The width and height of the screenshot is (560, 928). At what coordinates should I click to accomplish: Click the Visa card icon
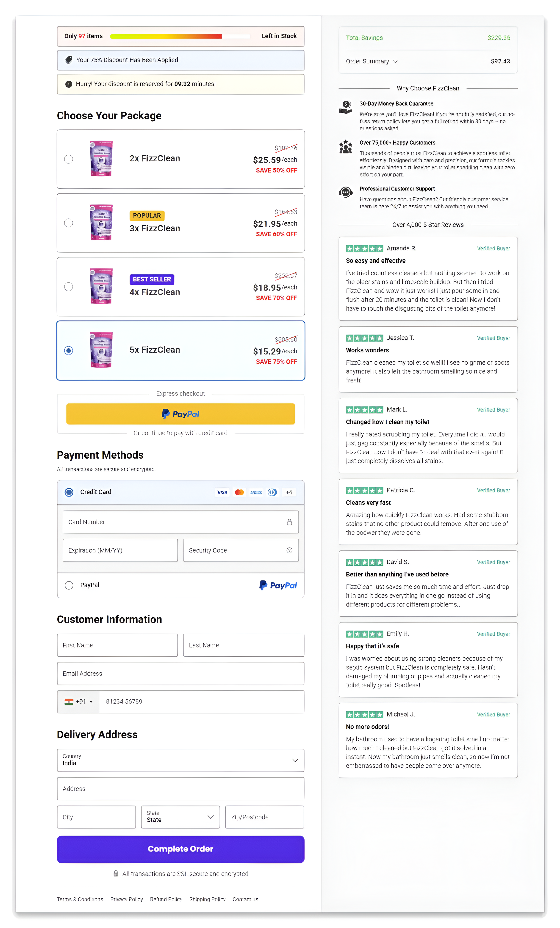[x=222, y=492]
